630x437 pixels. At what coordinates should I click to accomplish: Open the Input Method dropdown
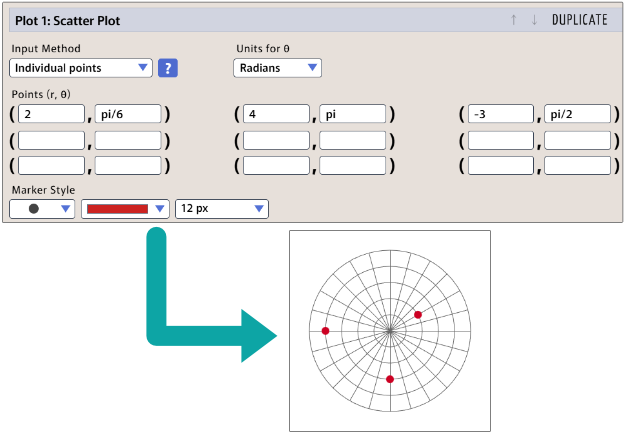(x=81, y=68)
